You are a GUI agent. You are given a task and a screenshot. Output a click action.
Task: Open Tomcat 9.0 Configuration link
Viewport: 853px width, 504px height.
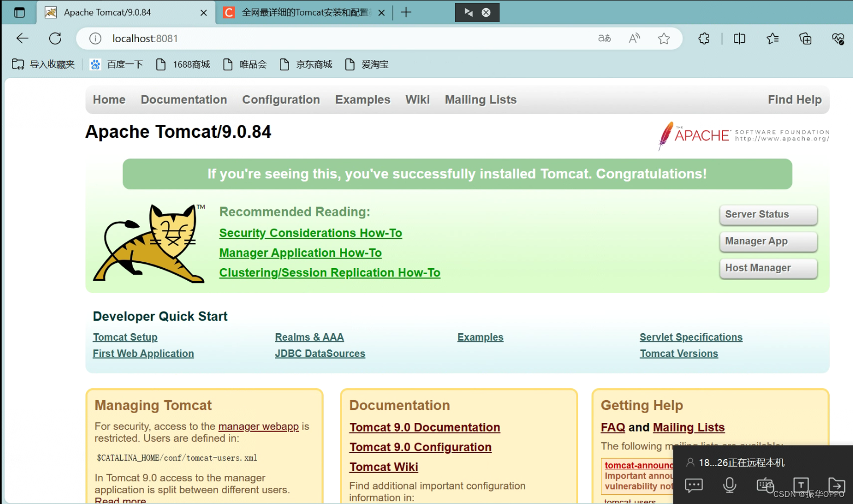click(x=421, y=447)
